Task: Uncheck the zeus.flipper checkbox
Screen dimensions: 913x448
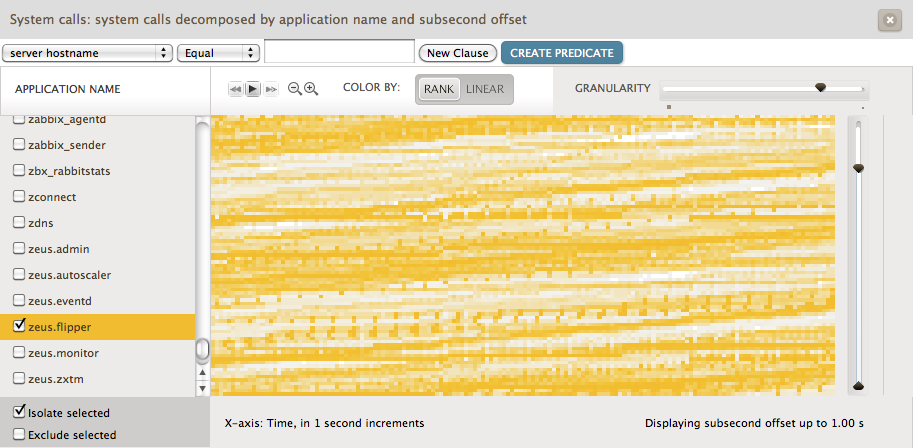Action: click(19, 326)
